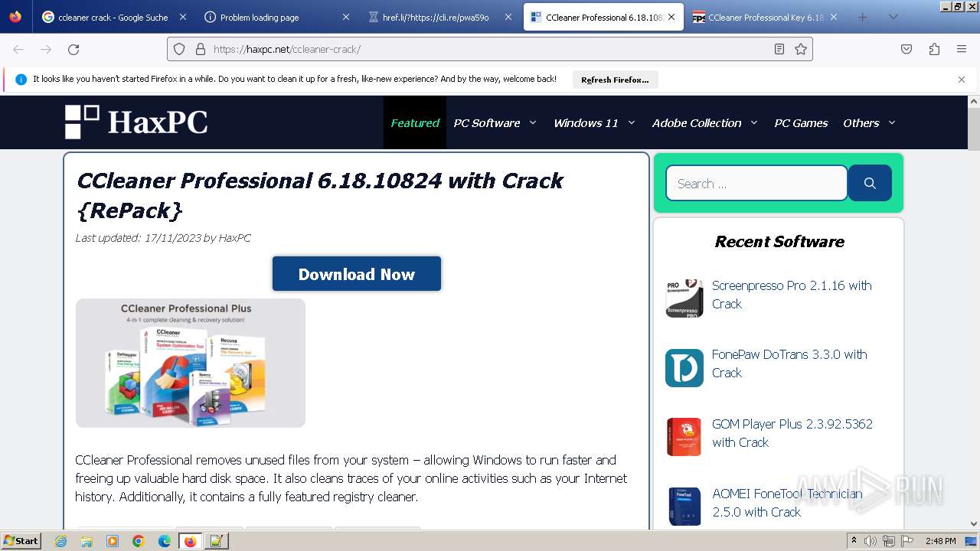Click the CCleaner Professional Plus product image

(191, 363)
